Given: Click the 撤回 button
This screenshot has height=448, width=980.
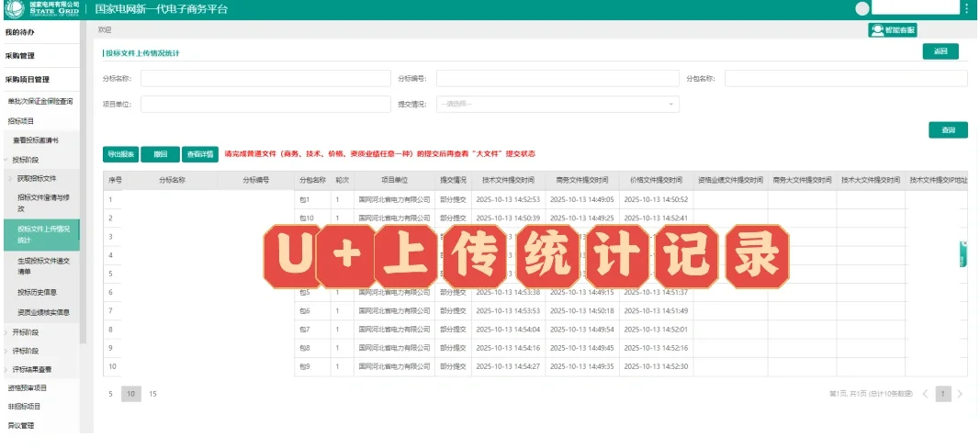Looking at the screenshot, I should point(160,153).
